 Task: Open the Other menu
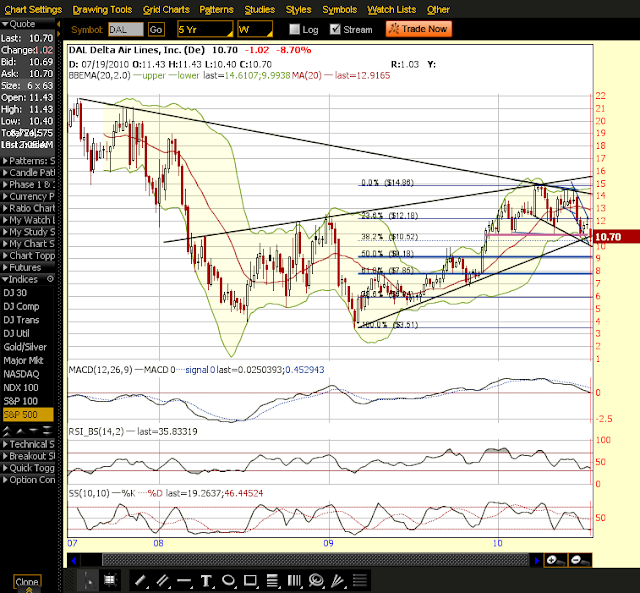click(x=438, y=9)
